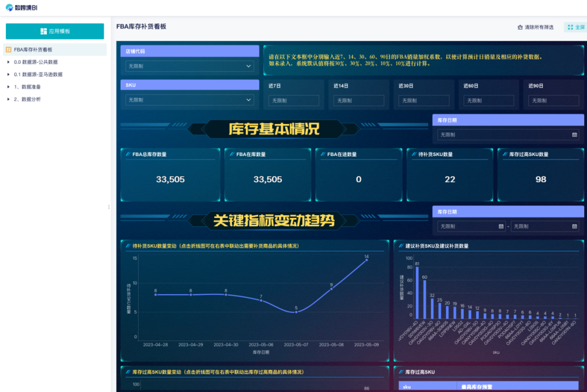This screenshot has width=587, height=392.
Task: Click line chart point for 2023-05-06
Action: coord(261,300)
